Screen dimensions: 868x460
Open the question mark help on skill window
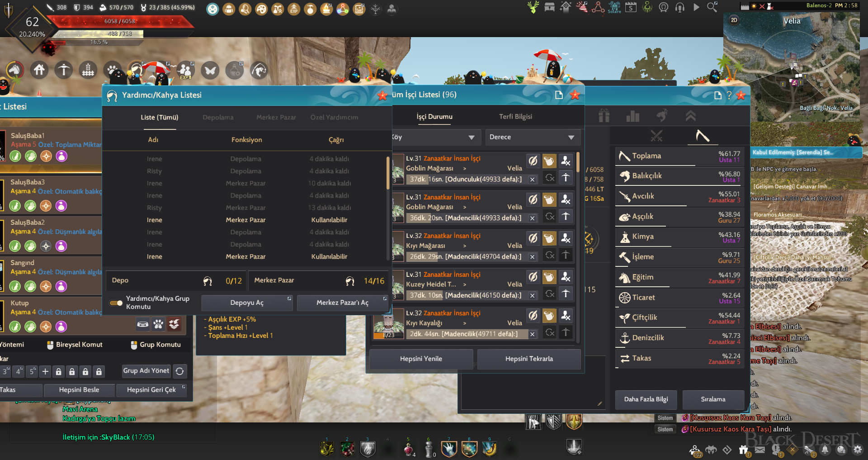click(x=729, y=95)
